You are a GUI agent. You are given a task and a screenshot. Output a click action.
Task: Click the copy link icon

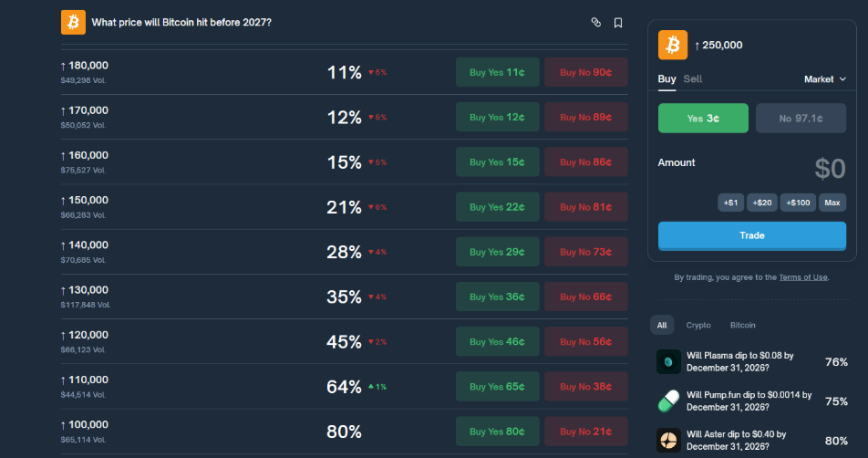pos(596,22)
